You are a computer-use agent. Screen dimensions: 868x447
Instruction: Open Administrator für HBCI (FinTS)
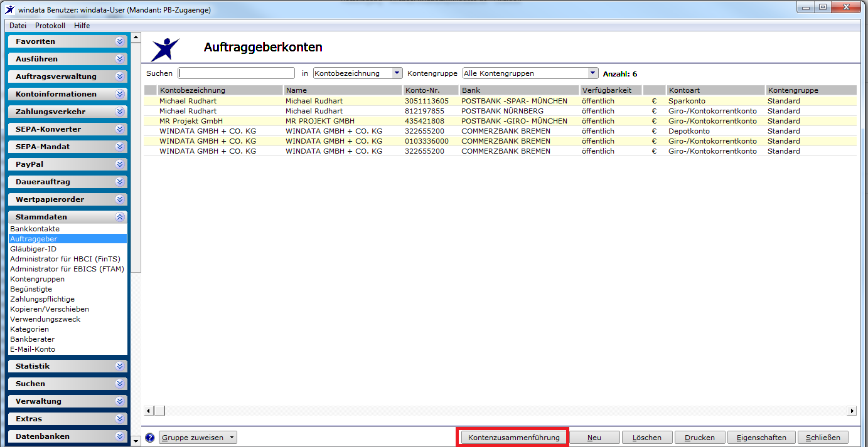tap(65, 259)
